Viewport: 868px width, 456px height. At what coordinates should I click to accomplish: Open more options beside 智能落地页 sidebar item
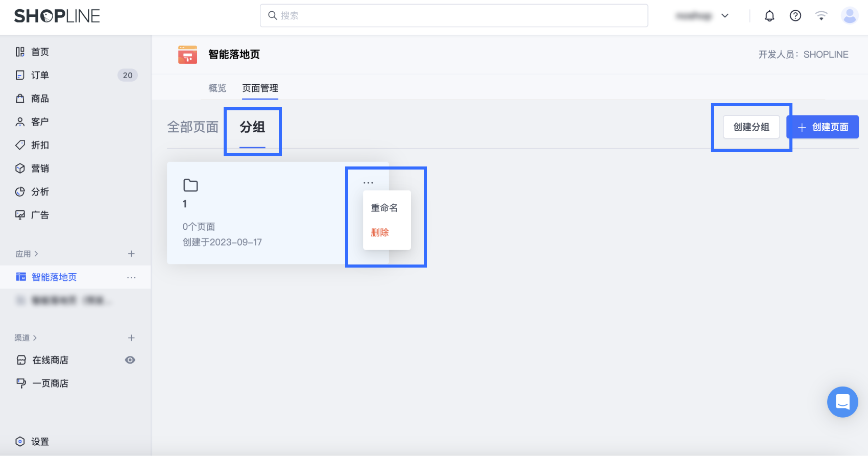pyautogui.click(x=131, y=277)
